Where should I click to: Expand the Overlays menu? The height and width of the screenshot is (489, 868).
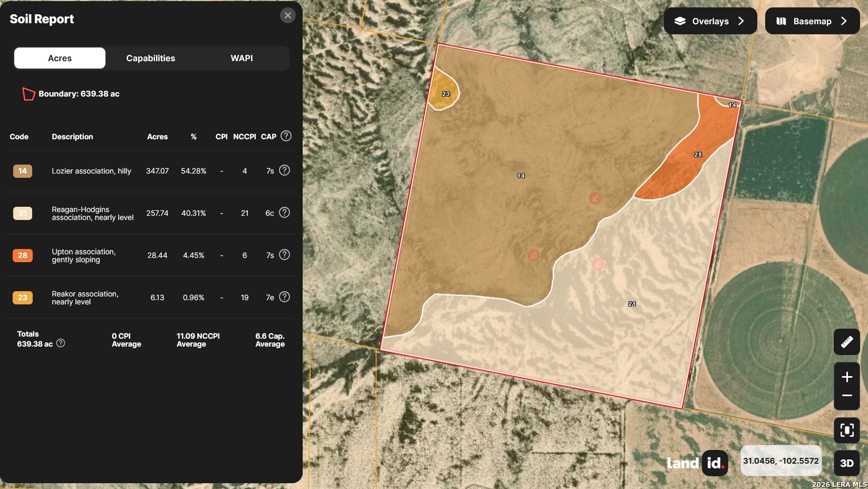710,21
